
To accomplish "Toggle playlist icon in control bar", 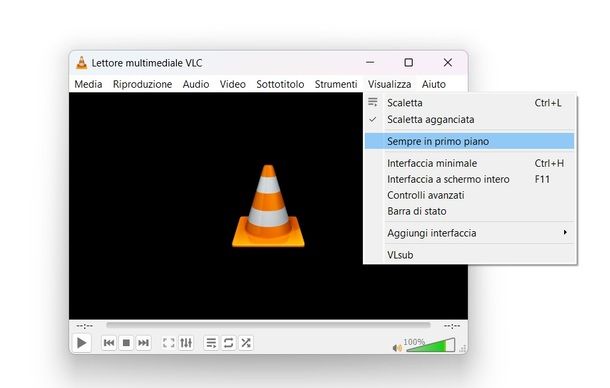I will 211,343.
